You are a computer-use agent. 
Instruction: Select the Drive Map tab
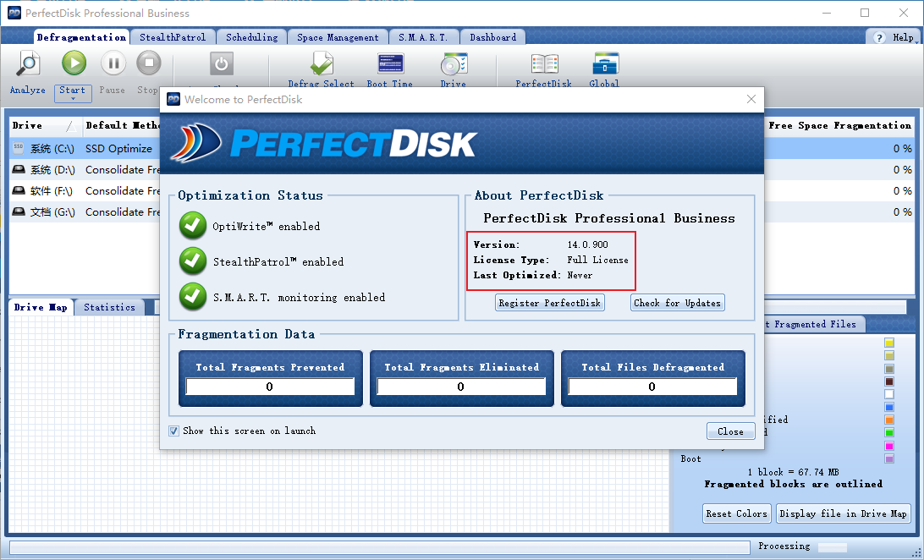(x=41, y=307)
